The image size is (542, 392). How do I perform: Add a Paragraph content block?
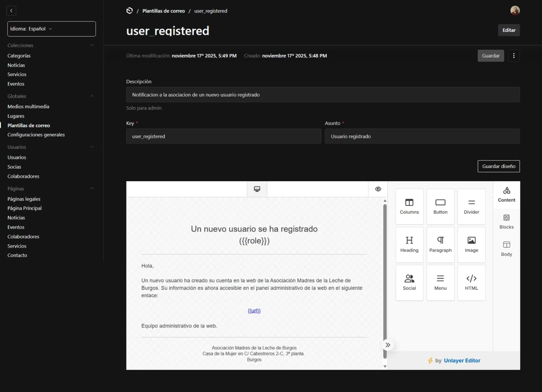click(440, 245)
